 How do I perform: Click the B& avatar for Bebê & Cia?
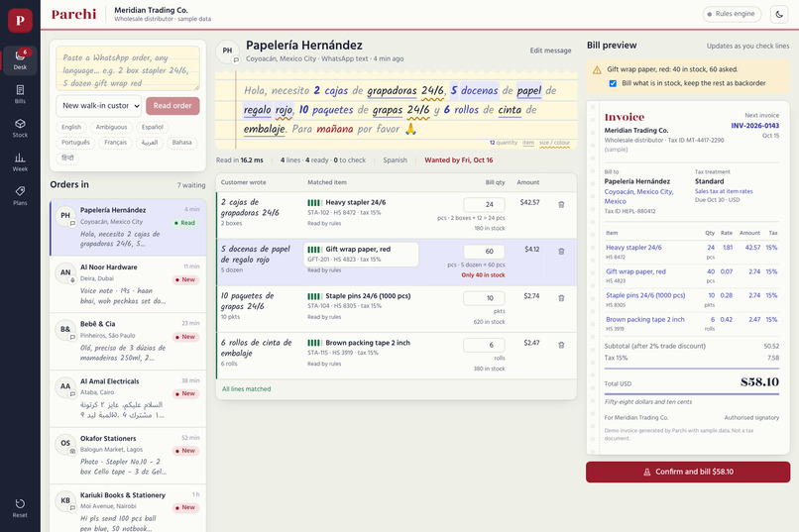pyautogui.click(x=65, y=329)
